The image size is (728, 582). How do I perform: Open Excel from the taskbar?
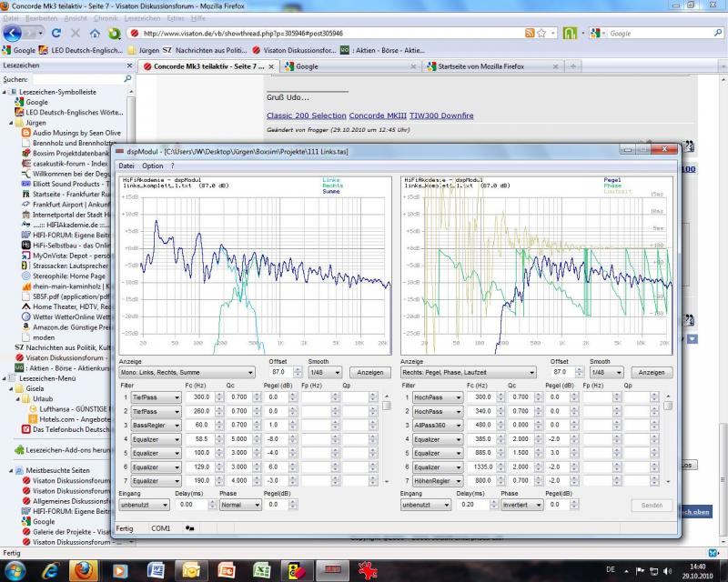(261, 570)
